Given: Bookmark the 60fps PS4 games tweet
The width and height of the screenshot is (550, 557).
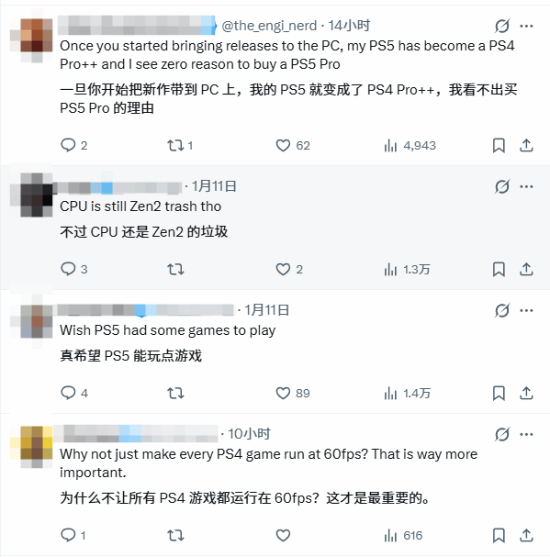Looking at the screenshot, I should coord(498,535).
